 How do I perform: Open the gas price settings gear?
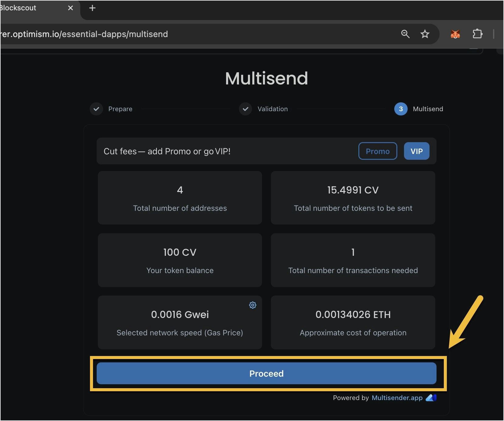click(253, 305)
